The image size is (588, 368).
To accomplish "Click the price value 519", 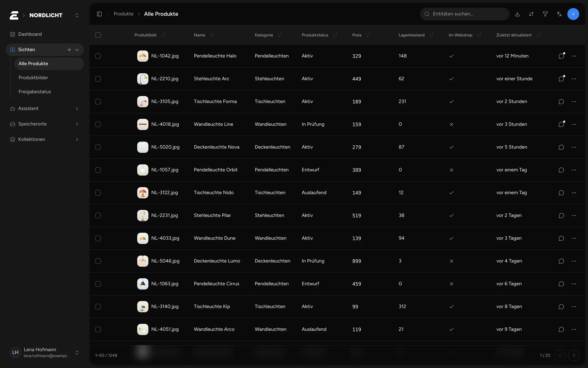I will click(357, 215).
